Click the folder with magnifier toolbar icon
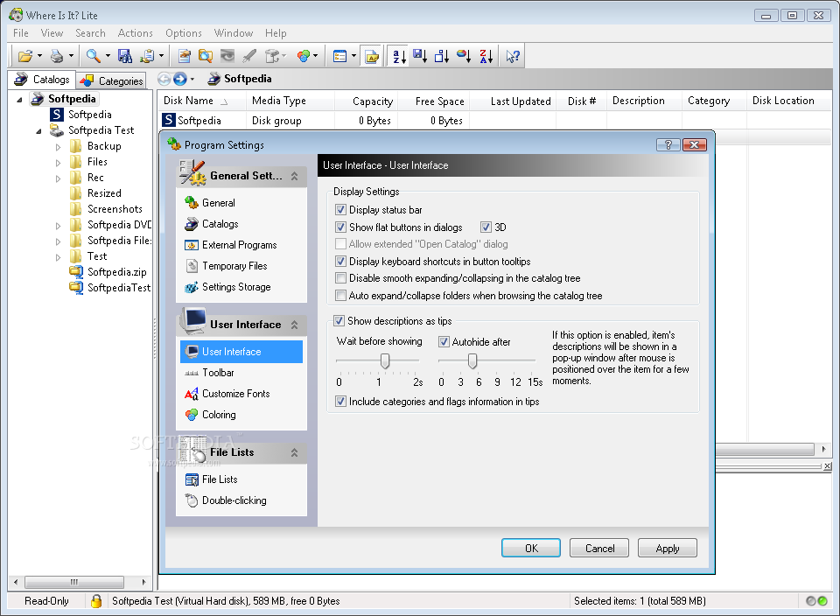Image resolution: width=840 pixels, height=616 pixels. click(x=206, y=56)
